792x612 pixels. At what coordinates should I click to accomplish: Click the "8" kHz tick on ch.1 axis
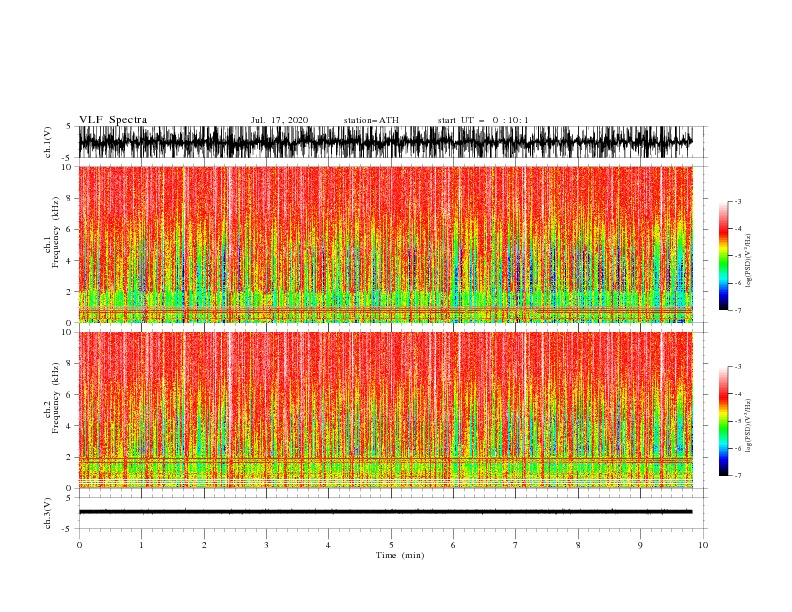coord(69,198)
